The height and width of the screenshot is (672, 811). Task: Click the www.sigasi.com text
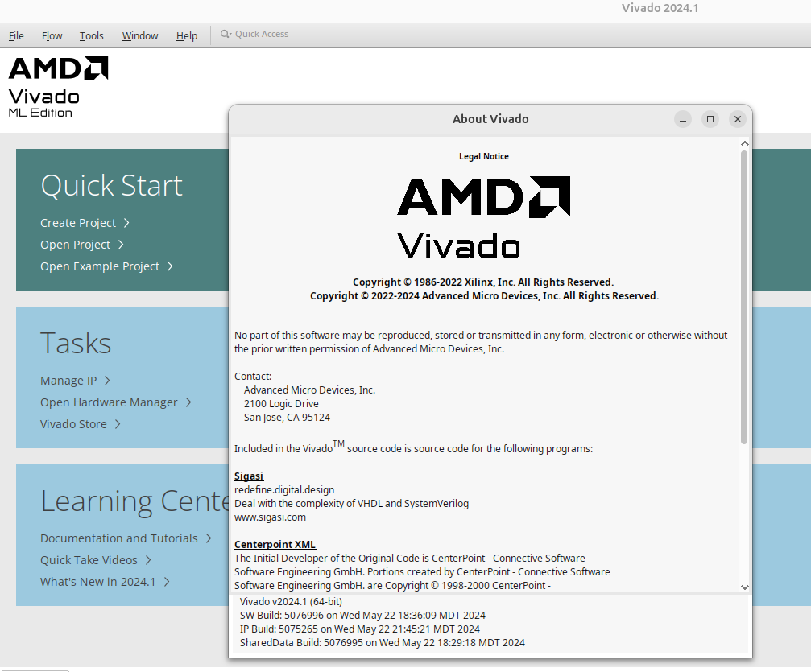[270, 517]
